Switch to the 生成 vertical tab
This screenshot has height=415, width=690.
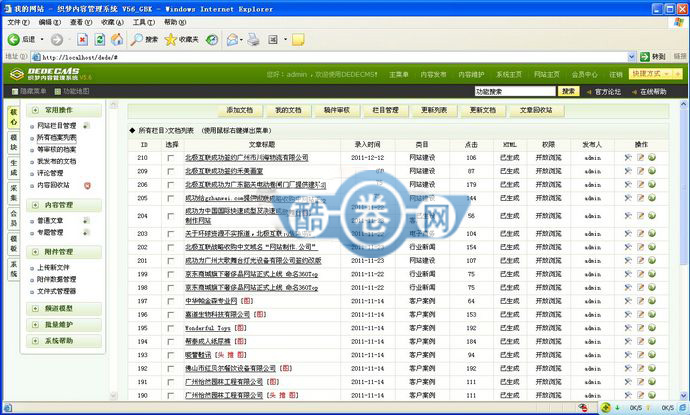[14, 168]
